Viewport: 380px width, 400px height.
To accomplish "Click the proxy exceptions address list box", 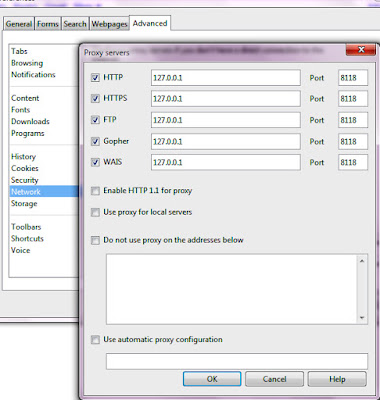I will [x=231, y=289].
